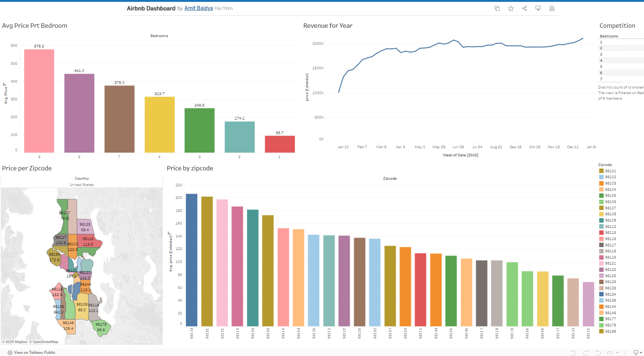Click the Tableau logo at bottom left
This screenshot has width=644, height=356.
[x=10, y=353]
